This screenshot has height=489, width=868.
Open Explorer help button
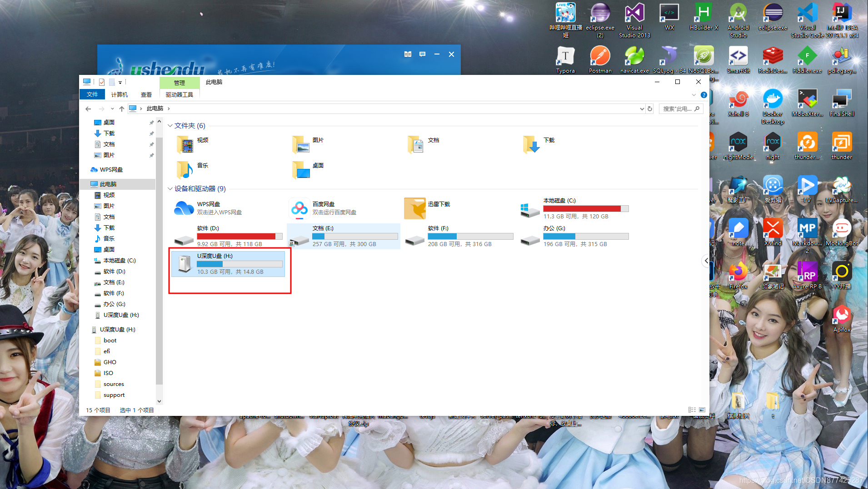(703, 95)
